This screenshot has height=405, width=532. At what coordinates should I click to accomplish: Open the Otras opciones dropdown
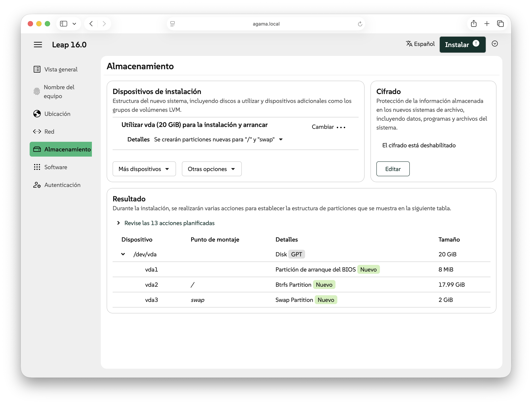click(212, 169)
